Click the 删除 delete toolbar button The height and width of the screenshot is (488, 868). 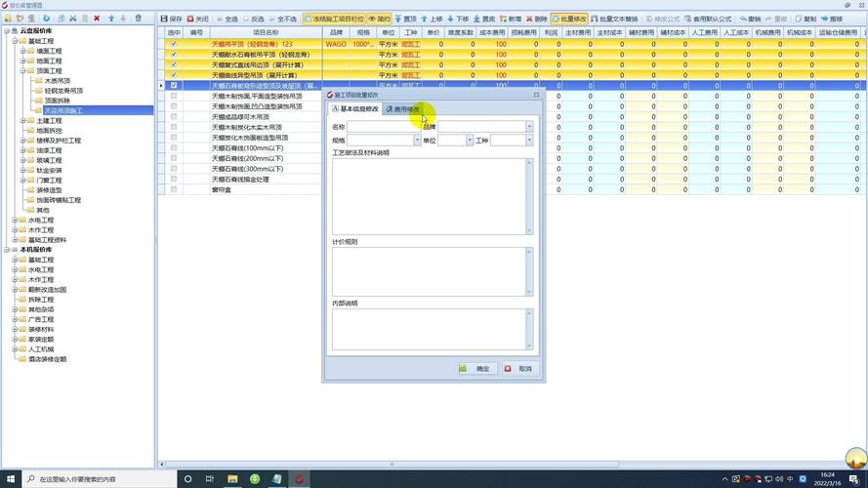click(536, 19)
